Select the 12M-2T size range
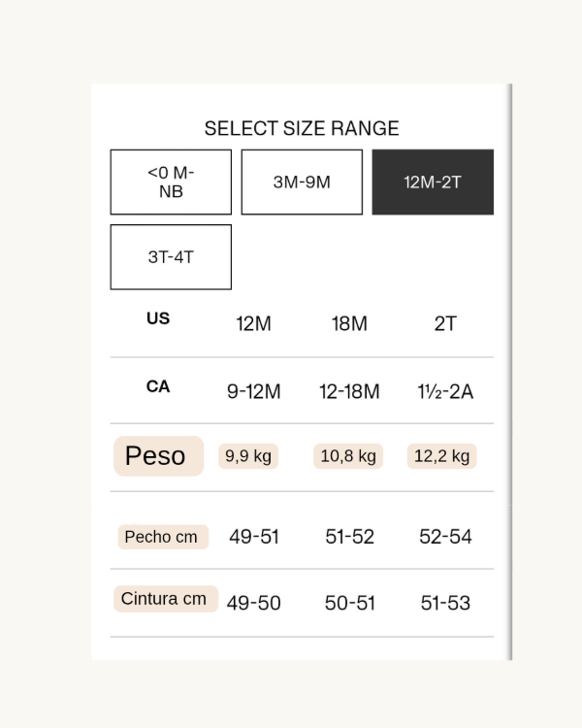Screen dimensions: 582x728 coord(433,182)
